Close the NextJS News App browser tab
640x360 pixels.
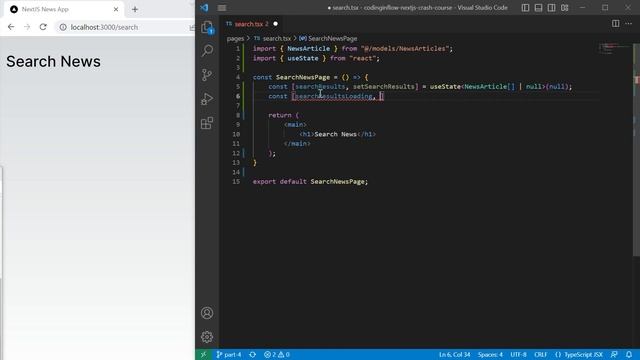116,9
